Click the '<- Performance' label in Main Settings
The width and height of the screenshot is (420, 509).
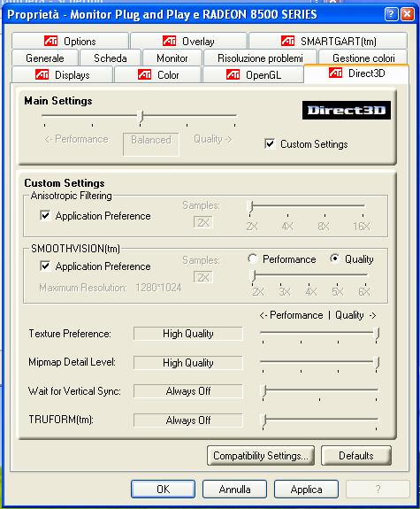(x=76, y=139)
